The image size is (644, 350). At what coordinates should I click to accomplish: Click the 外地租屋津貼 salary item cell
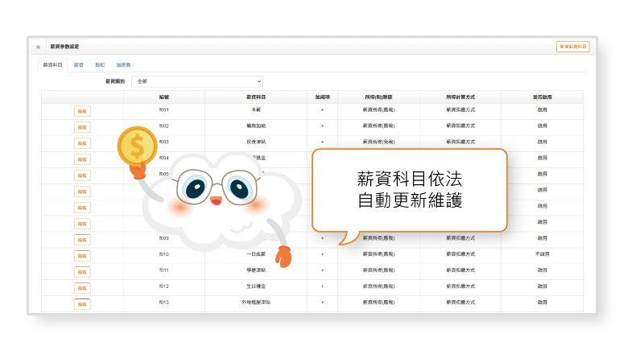(256, 303)
